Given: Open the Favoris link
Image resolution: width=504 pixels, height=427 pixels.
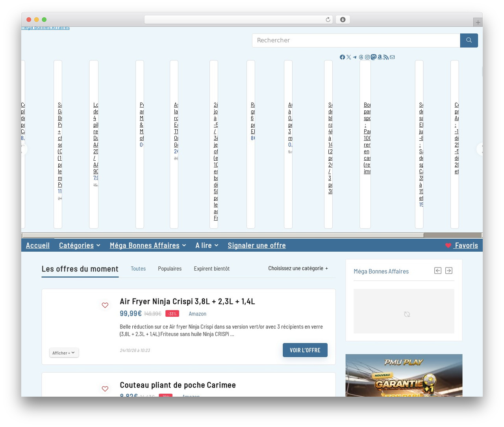Looking at the screenshot, I should (x=461, y=245).
